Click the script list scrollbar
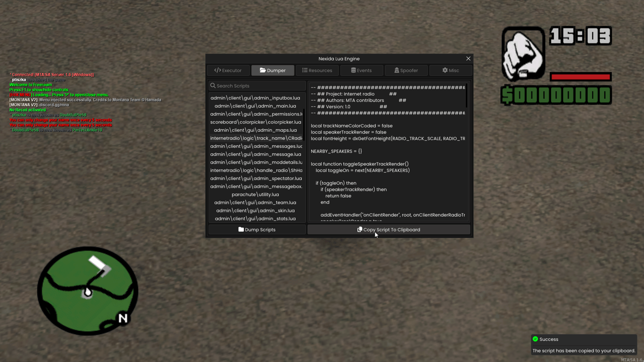 pyautogui.click(x=305, y=124)
